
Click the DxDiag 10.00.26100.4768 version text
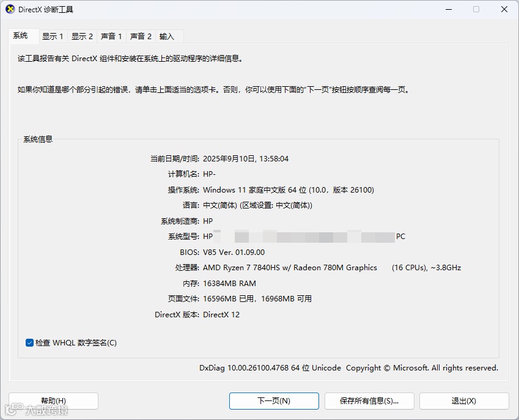(348, 367)
